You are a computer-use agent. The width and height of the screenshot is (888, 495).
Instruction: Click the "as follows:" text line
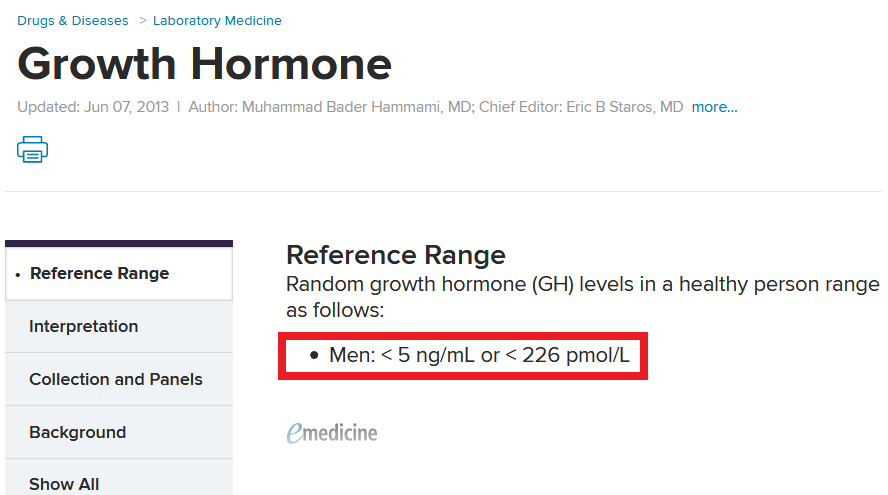pyautogui.click(x=335, y=310)
